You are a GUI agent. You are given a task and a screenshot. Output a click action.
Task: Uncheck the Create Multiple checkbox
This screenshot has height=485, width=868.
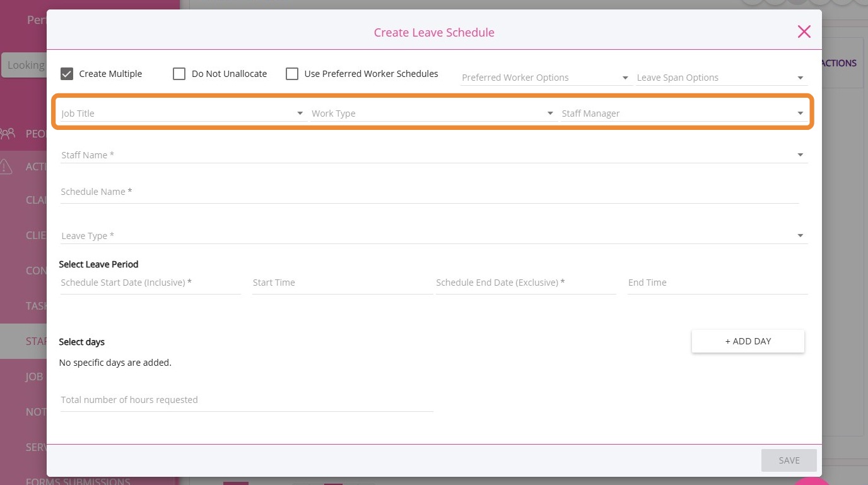pyautogui.click(x=67, y=74)
